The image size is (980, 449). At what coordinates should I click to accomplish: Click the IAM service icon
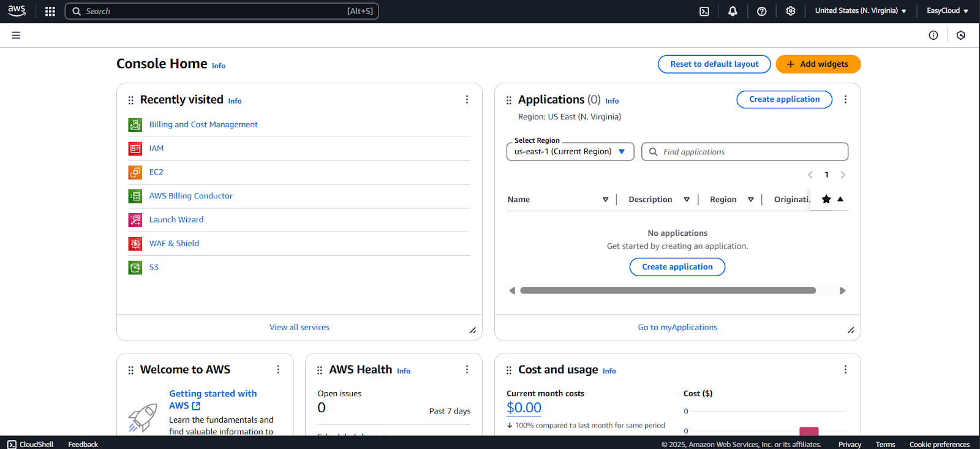tap(135, 149)
